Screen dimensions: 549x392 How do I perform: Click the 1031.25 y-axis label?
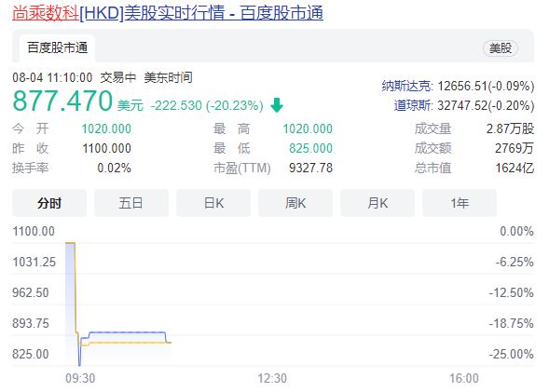coord(34,263)
